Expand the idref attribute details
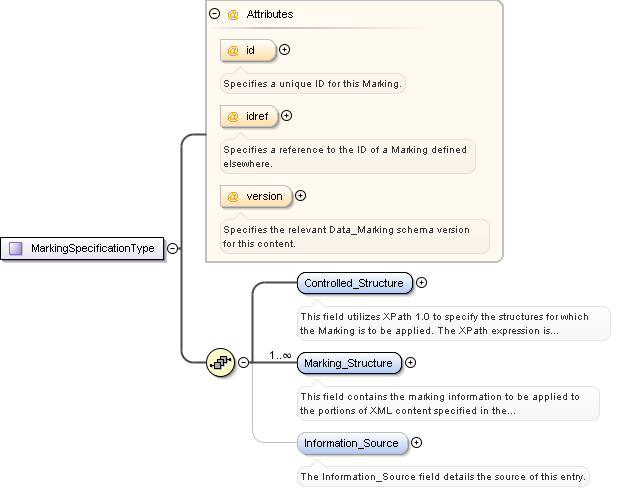Screen dimensions: 618x490 tap(287, 116)
